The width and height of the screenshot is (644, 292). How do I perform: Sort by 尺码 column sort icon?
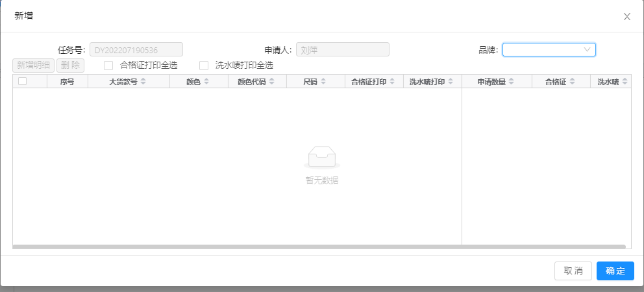[x=323, y=82]
